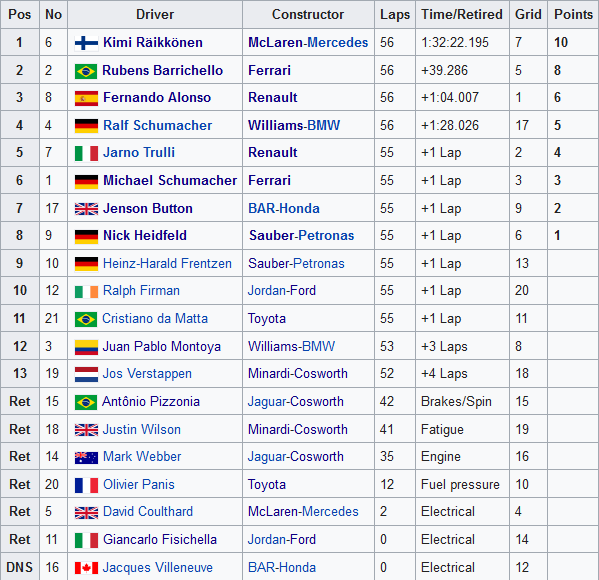This screenshot has width=599, height=580.
Task: Click the Spanish flag next to Fernando Alonso
Action: (x=86, y=98)
